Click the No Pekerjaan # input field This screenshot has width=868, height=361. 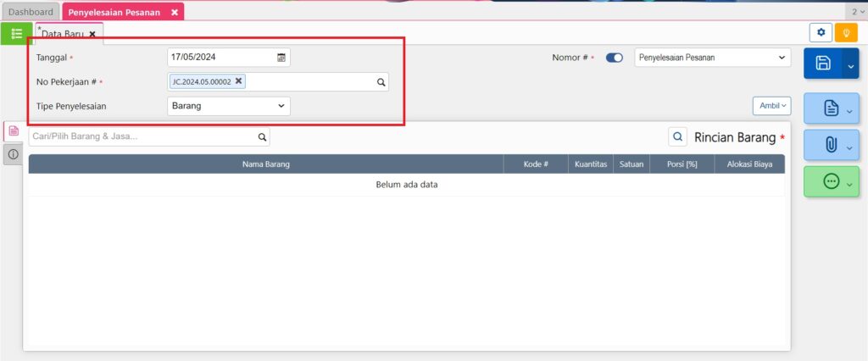(x=278, y=82)
